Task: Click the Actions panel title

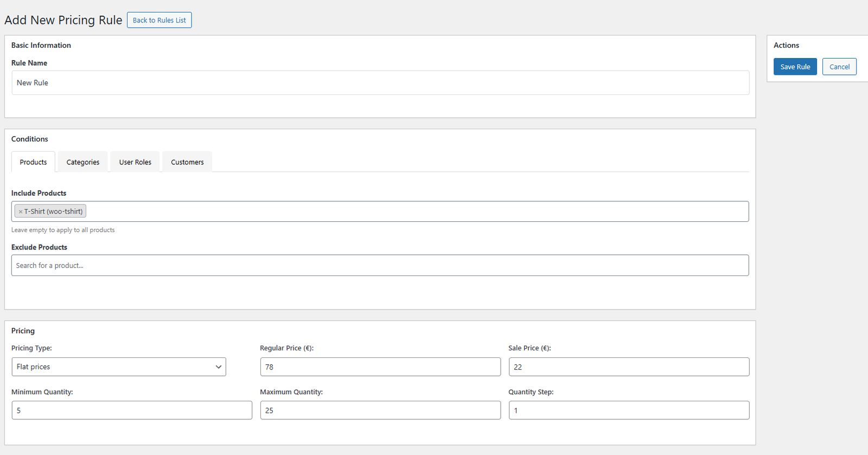Action: tap(786, 45)
